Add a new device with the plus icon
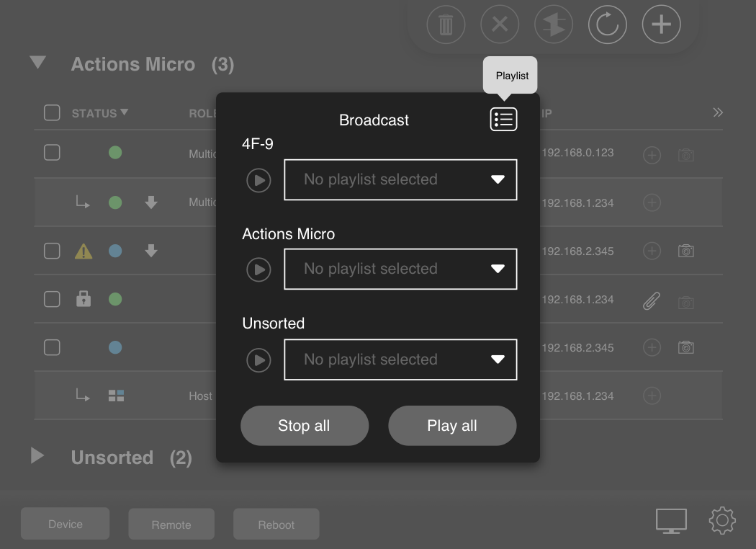756x549 pixels. [661, 24]
